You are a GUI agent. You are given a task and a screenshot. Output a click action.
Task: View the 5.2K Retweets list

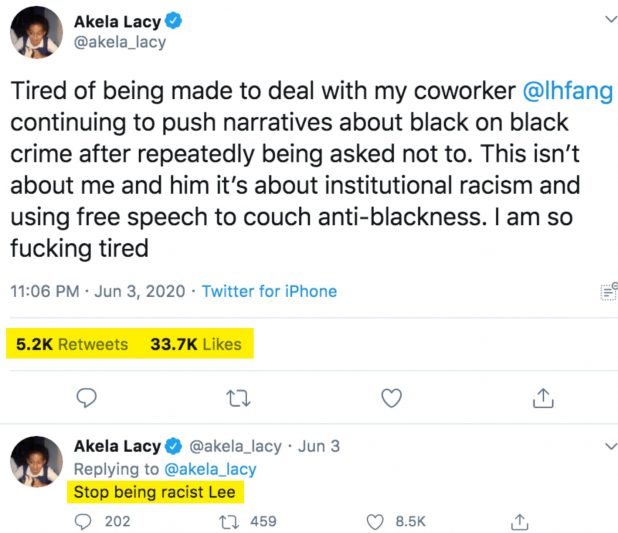(x=72, y=344)
